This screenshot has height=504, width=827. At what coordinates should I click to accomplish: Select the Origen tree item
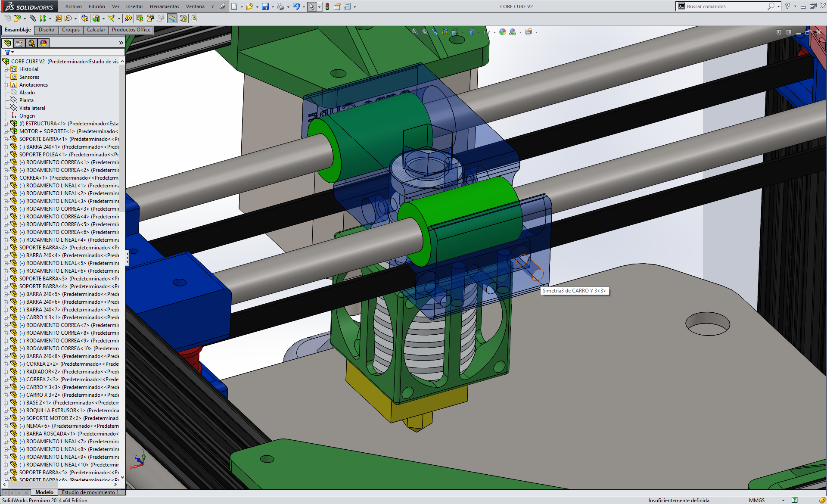pos(23,116)
